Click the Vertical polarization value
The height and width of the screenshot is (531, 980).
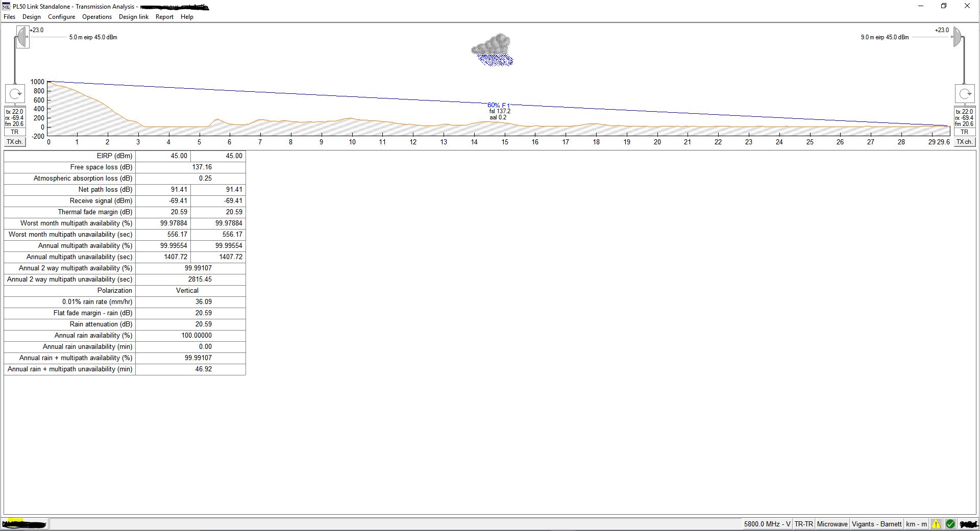pyautogui.click(x=187, y=290)
